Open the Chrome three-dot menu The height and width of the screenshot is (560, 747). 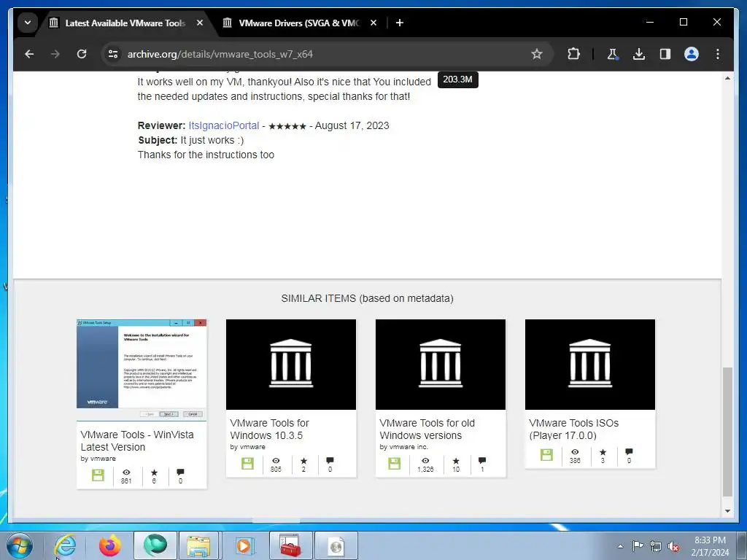click(x=718, y=54)
